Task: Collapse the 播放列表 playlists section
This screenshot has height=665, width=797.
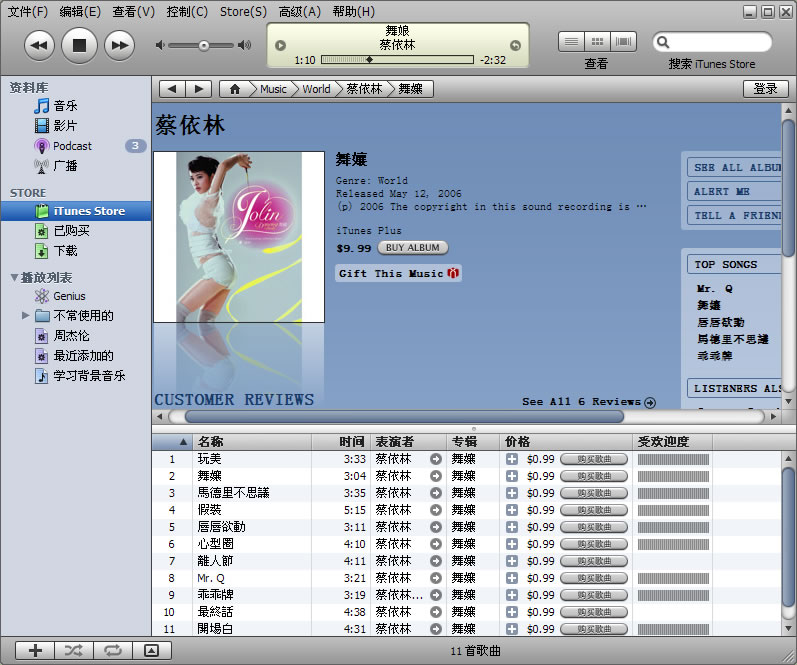Action: click(x=14, y=278)
